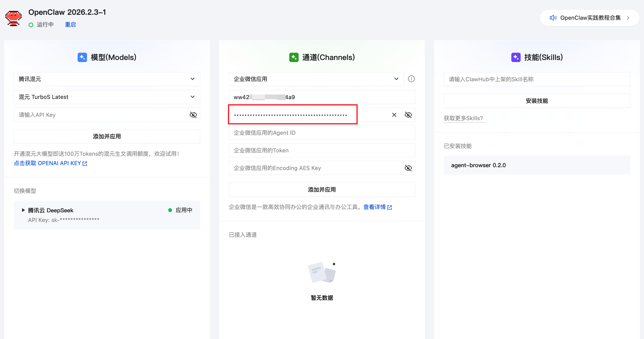
Task: Click the green Channels section icon
Action: pos(294,57)
